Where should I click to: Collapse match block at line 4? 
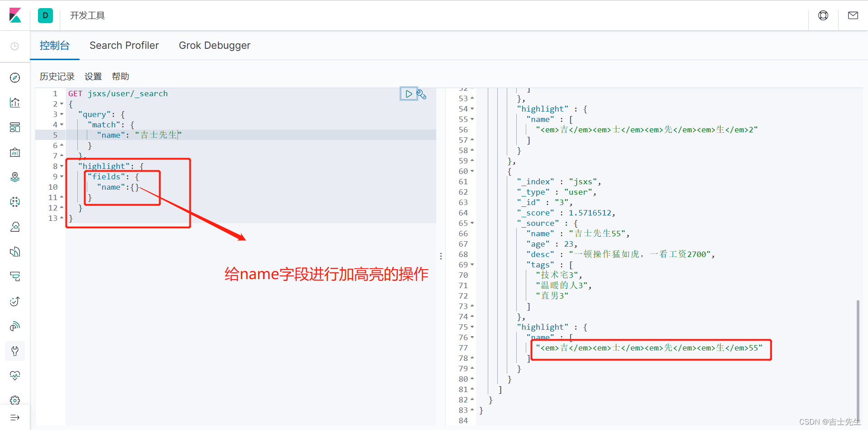click(x=62, y=125)
